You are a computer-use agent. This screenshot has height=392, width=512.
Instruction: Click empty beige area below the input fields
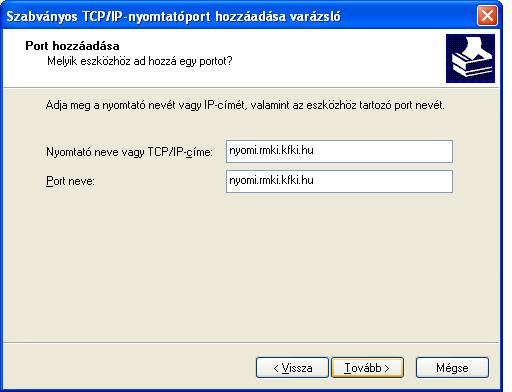[250, 267]
